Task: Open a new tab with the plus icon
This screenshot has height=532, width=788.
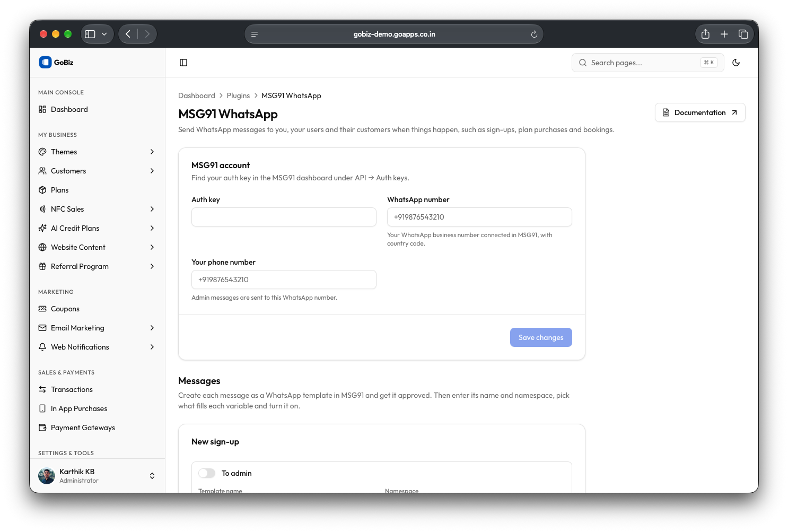Action: (x=724, y=34)
